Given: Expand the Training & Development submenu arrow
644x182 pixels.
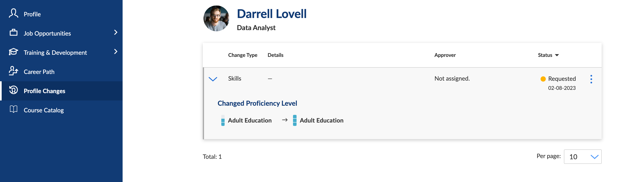Looking at the screenshot, I should pyautogui.click(x=115, y=52).
